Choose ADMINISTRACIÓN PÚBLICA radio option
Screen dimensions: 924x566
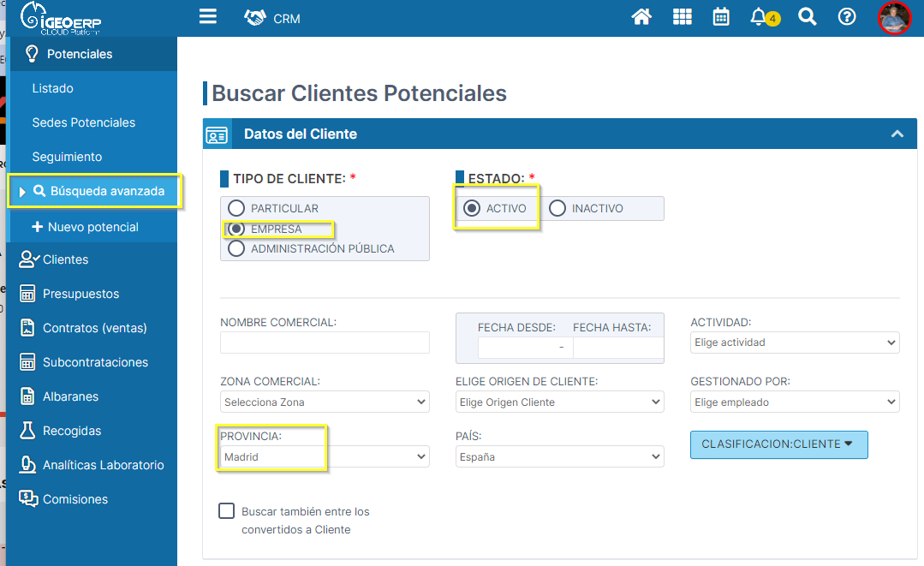236,248
